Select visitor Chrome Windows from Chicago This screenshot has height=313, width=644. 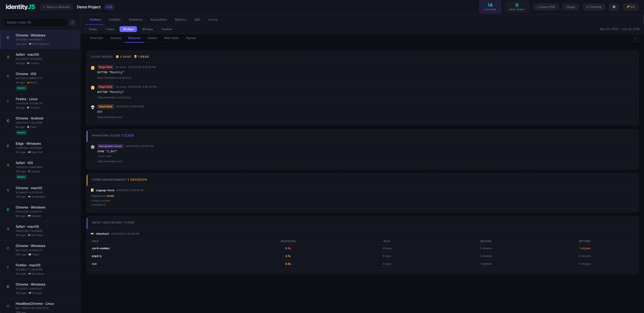pos(40,289)
